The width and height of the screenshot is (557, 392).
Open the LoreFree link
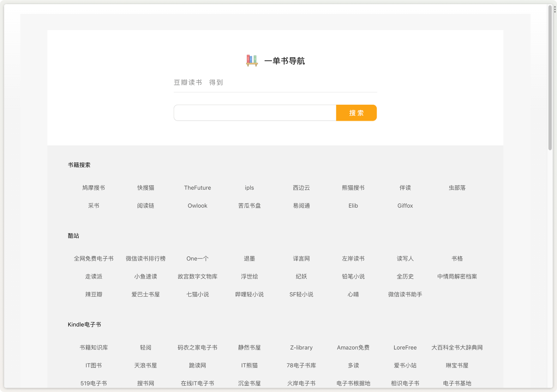[405, 347]
